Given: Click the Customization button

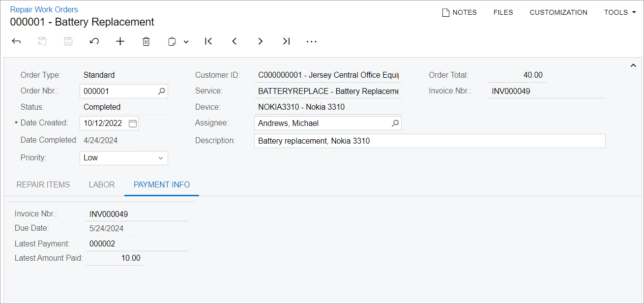Looking at the screenshot, I should 558,12.
